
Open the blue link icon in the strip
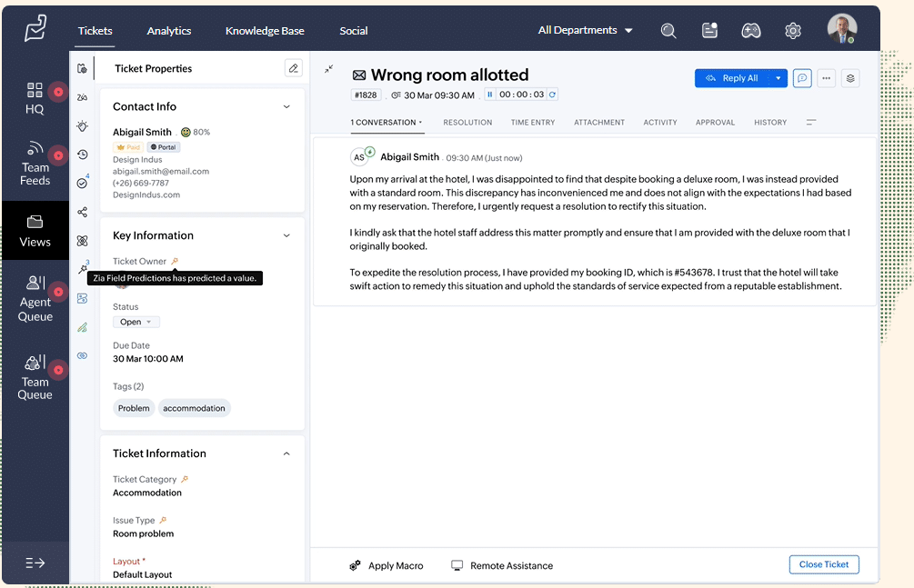(x=82, y=355)
